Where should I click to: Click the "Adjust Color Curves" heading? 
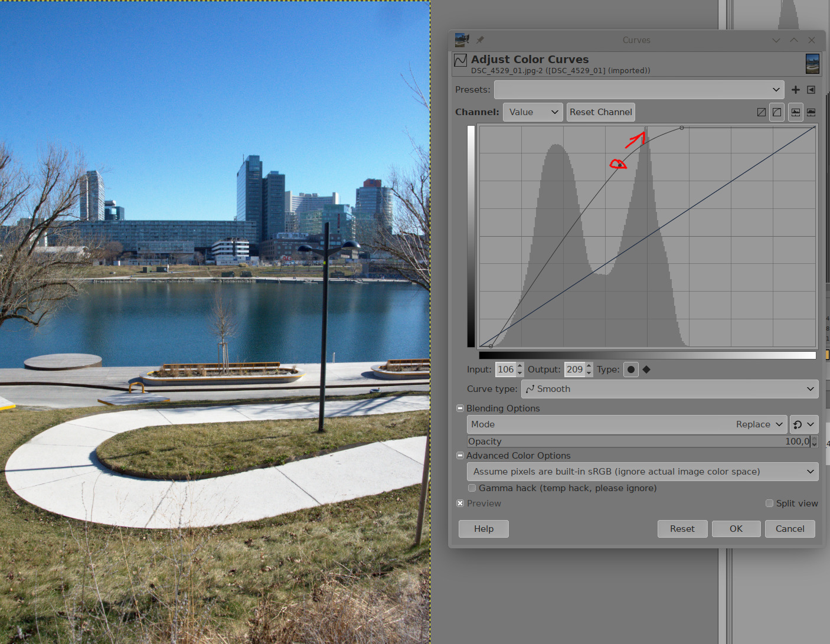530,59
